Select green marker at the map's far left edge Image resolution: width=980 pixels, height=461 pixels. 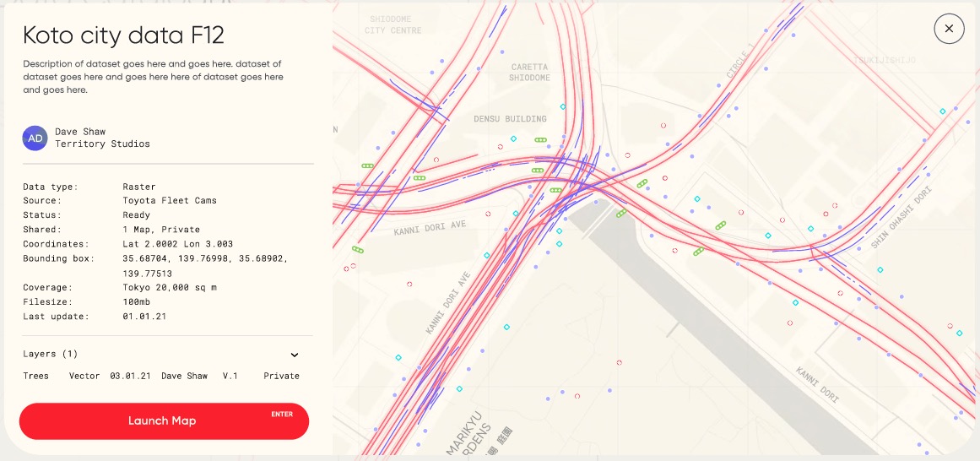click(x=358, y=250)
